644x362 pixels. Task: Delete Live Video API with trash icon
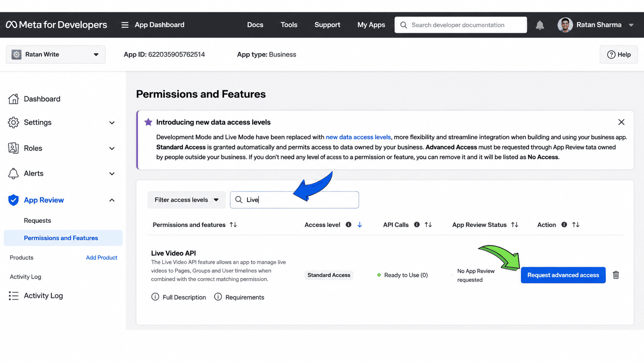[616, 275]
